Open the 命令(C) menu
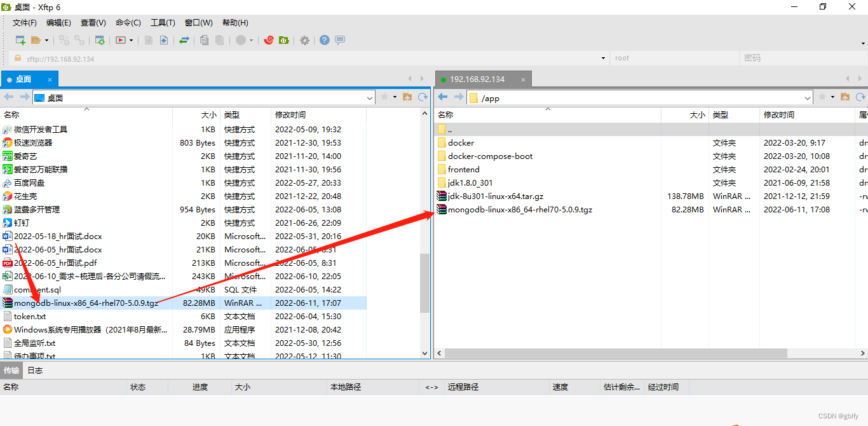Viewport: 868px width, 426px height. click(128, 22)
